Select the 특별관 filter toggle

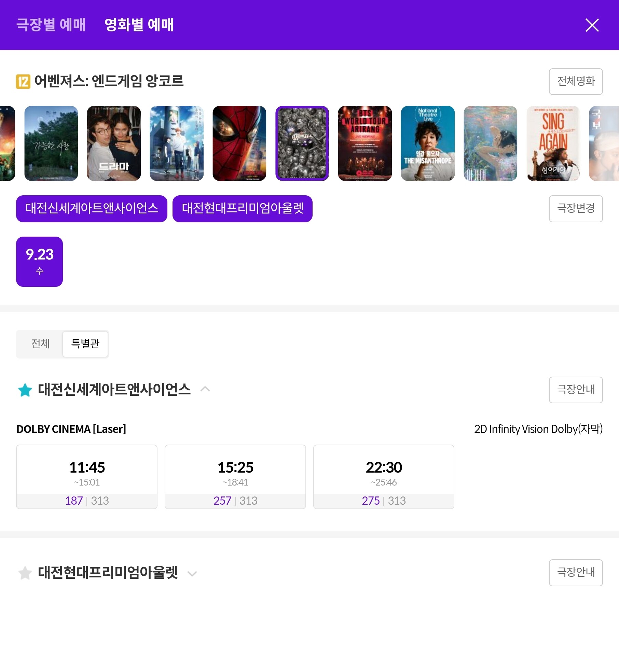(85, 344)
